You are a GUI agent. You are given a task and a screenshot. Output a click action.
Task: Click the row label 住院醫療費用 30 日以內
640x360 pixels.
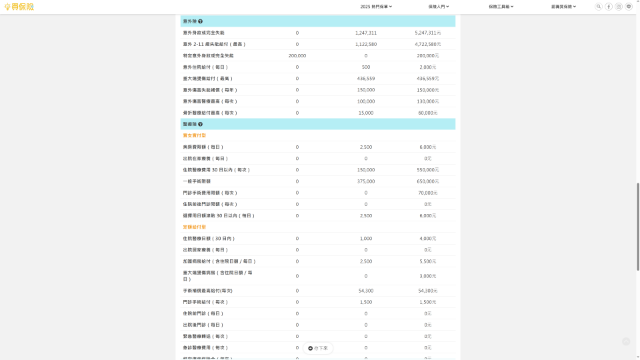click(216, 170)
